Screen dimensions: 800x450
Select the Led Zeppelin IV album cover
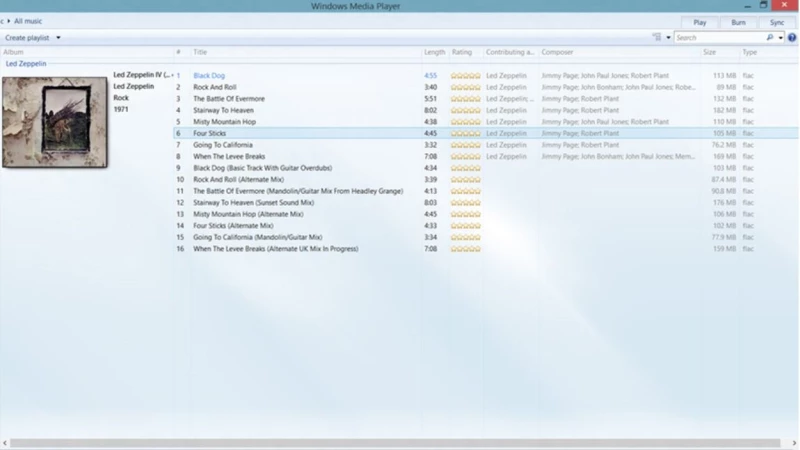click(55, 122)
